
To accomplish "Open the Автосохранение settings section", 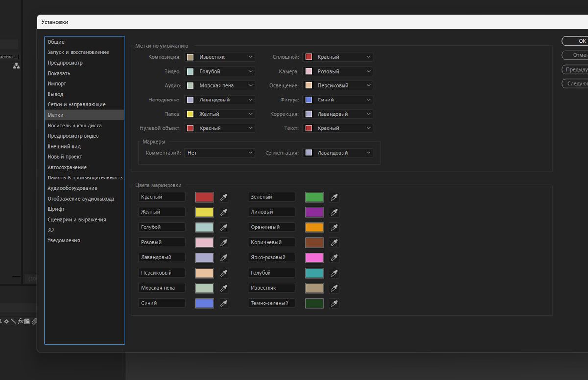I will [67, 167].
